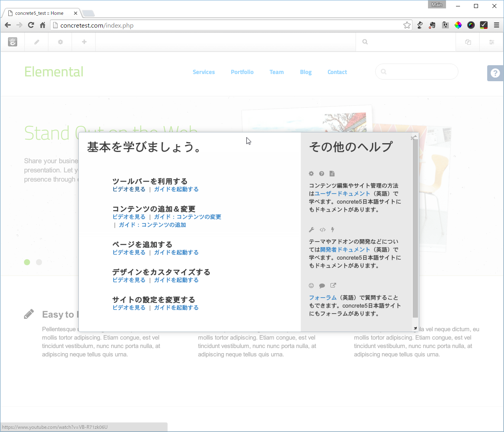Open Portfolio navigation item
This screenshot has height=432, width=504.
242,72
